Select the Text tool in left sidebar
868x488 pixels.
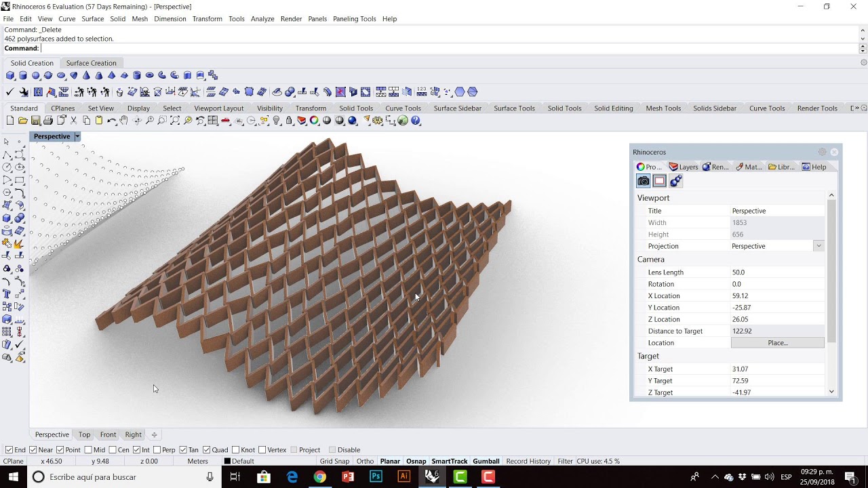click(7, 294)
